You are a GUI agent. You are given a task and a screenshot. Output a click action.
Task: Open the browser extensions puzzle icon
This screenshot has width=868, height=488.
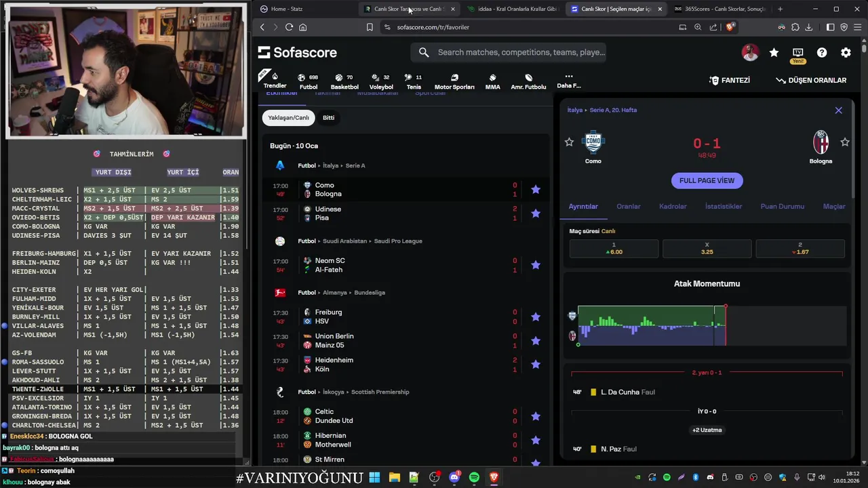click(795, 27)
